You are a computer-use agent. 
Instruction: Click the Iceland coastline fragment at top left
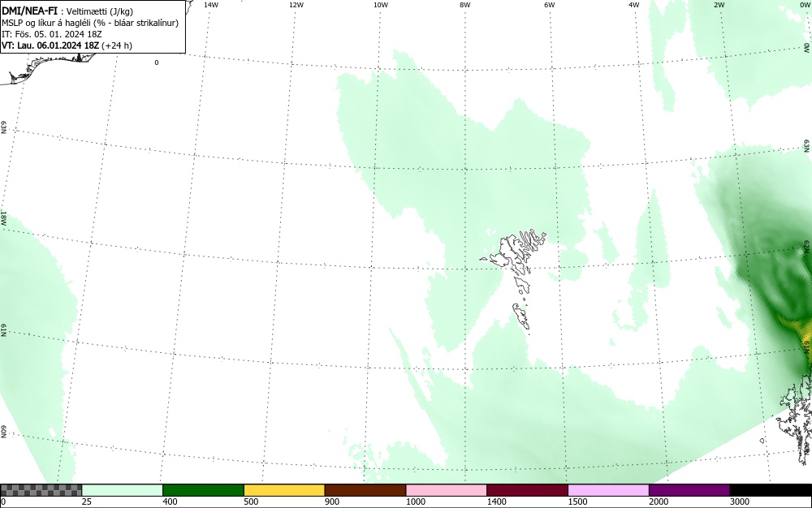coord(46,67)
